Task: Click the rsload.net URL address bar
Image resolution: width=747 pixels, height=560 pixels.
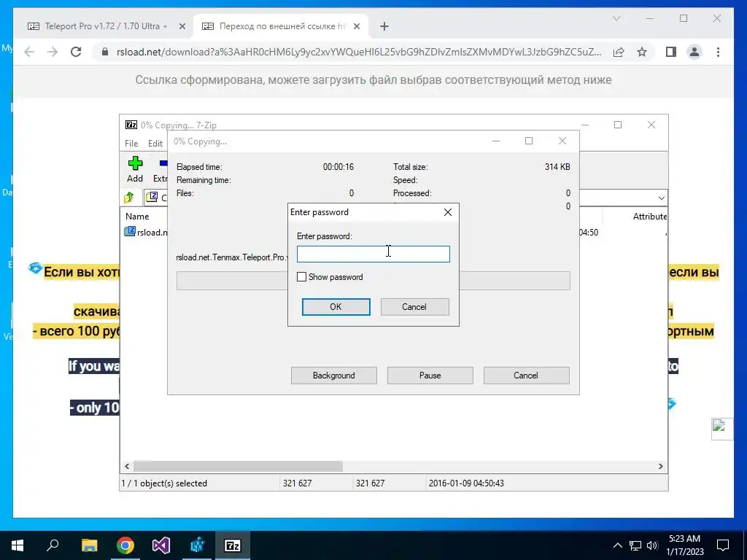Action: click(x=359, y=52)
